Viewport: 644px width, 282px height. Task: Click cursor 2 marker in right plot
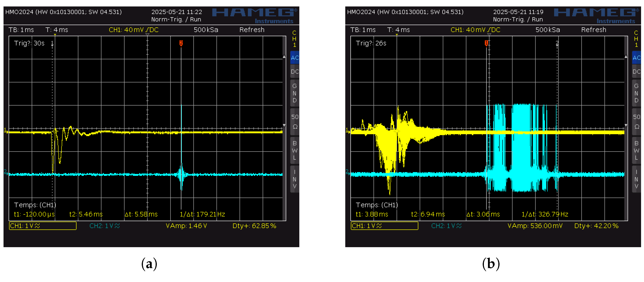[557, 43]
